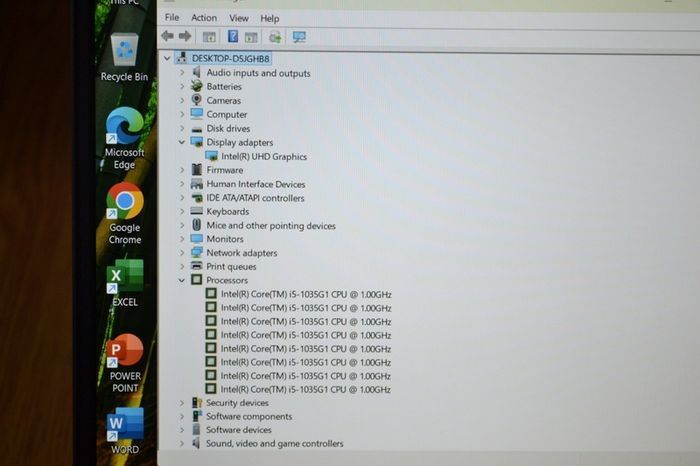The height and width of the screenshot is (466, 700).
Task: Open Microsoft Edge desktop shortcut
Action: [125, 138]
